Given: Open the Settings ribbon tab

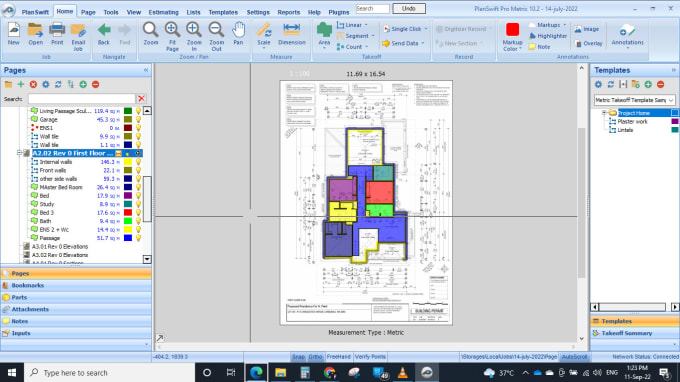Looking at the screenshot, I should (x=258, y=12).
